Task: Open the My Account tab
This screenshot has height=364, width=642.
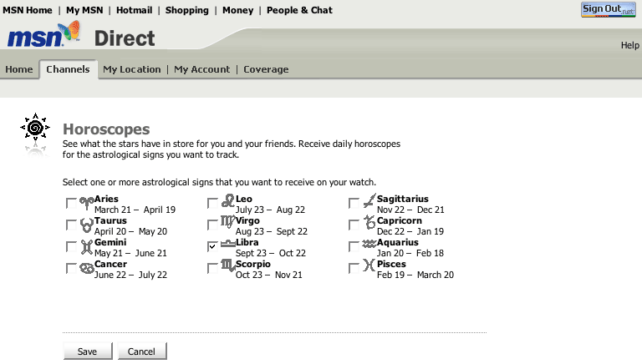Action: click(201, 69)
